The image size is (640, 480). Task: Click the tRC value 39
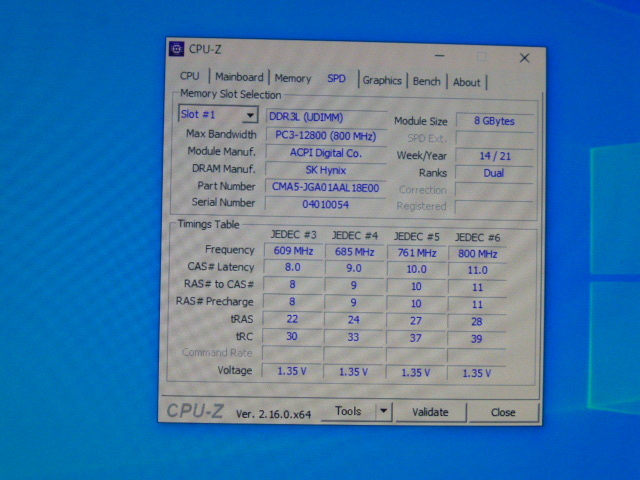click(x=476, y=339)
